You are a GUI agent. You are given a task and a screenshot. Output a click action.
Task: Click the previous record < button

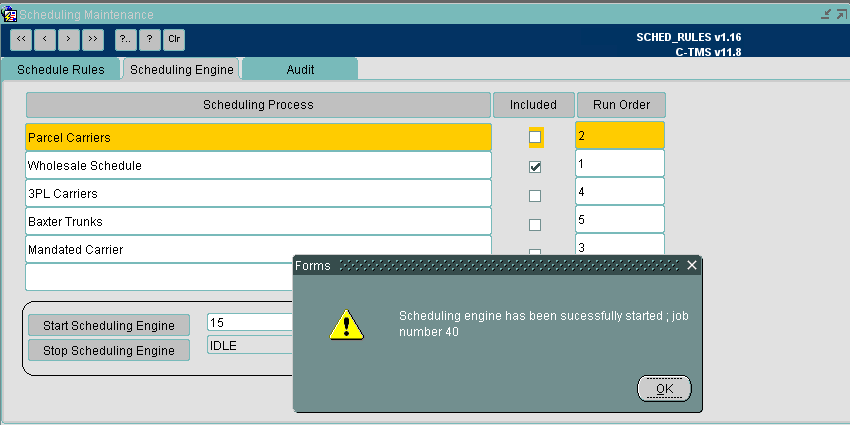(44, 40)
